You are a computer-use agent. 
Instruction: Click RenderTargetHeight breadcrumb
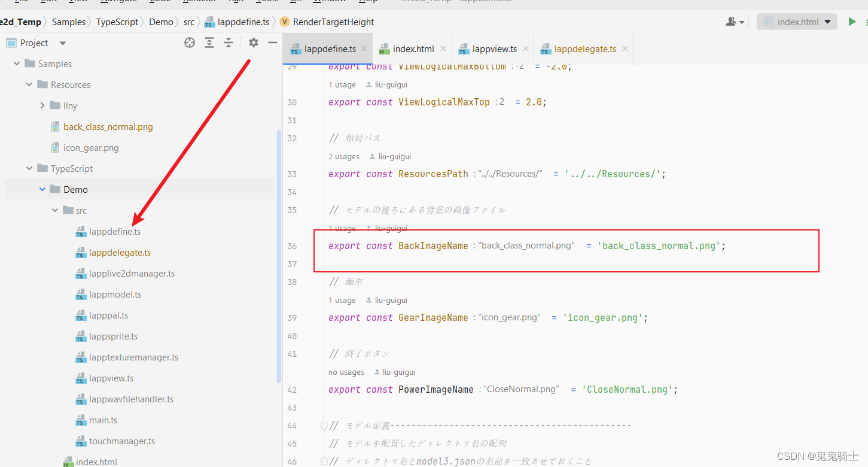click(327, 22)
